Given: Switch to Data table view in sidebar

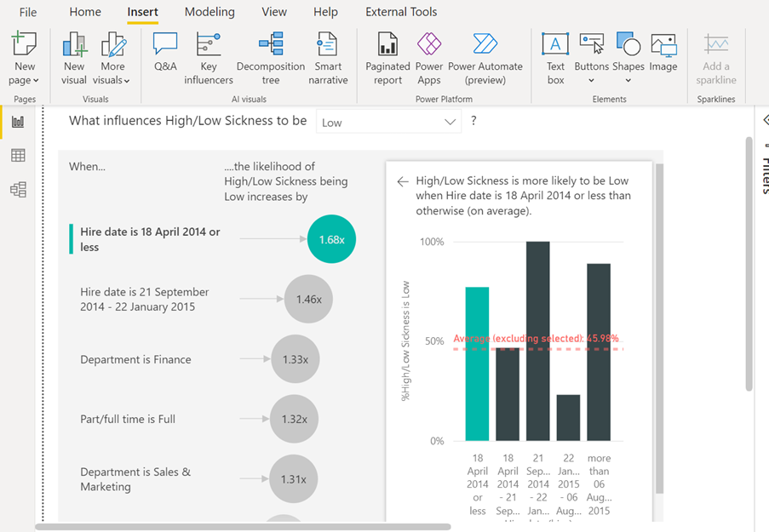Looking at the screenshot, I should (18, 156).
